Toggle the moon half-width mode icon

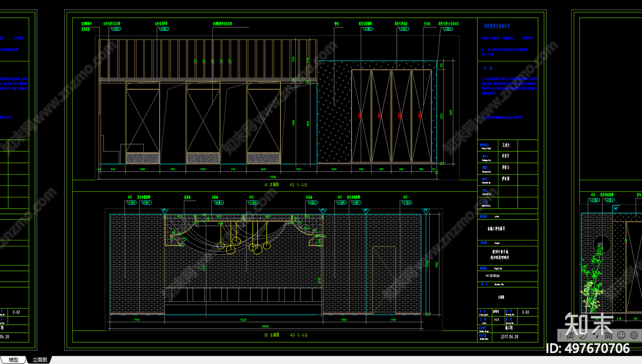pyautogui.click(x=583, y=335)
